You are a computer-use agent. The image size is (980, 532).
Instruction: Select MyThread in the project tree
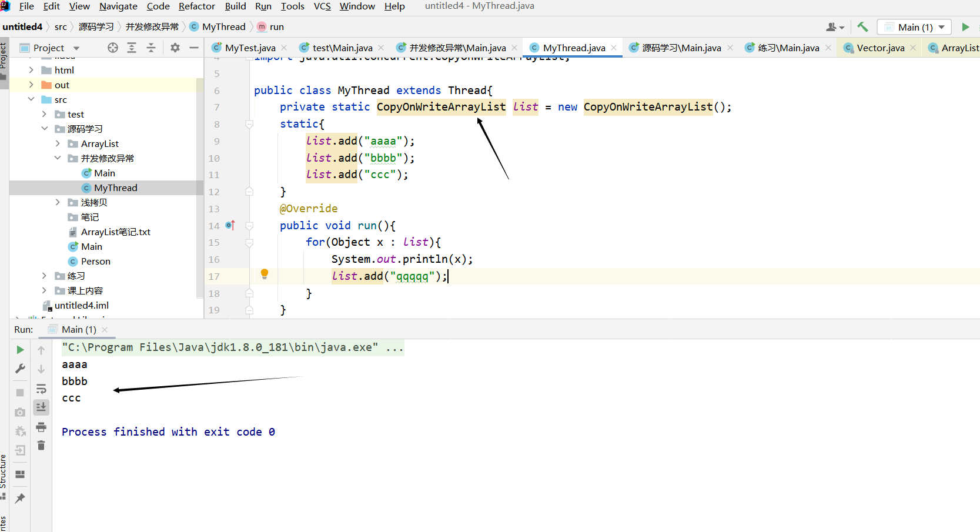pos(106,188)
